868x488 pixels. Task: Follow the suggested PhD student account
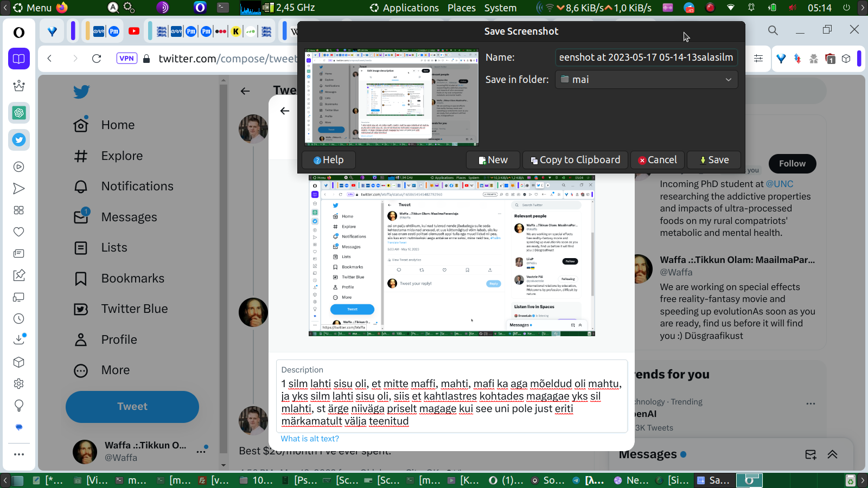tap(792, 164)
